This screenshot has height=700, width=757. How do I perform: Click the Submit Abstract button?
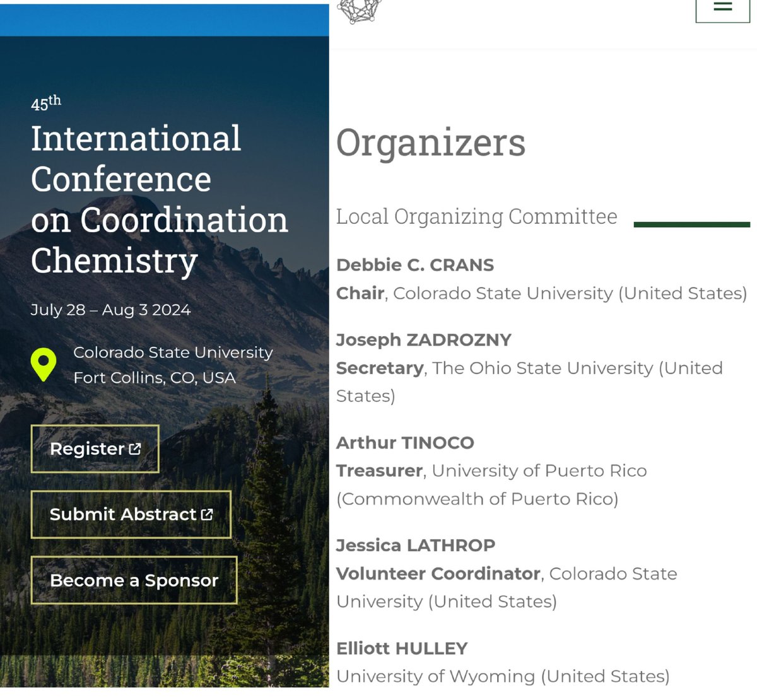(x=131, y=515)
